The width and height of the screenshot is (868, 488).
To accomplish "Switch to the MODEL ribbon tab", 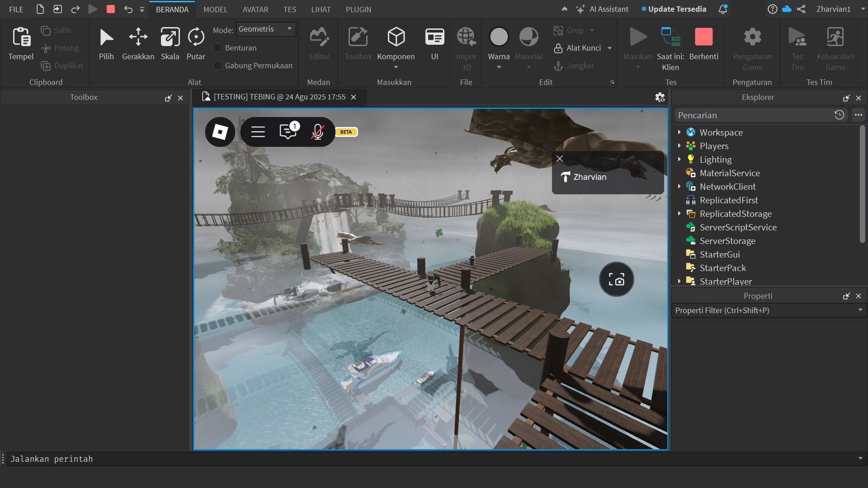I will coord(215,9).
